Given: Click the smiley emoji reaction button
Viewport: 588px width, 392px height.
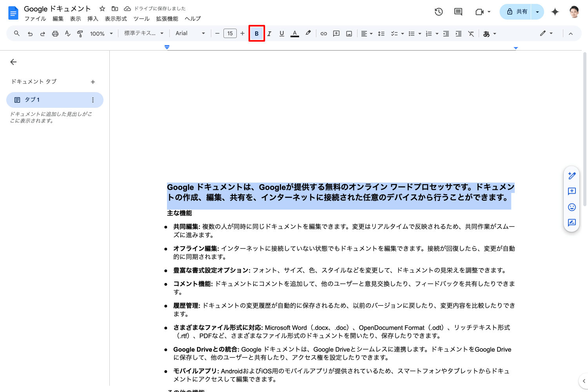Looking at the screenshot, I should point(572,207).
